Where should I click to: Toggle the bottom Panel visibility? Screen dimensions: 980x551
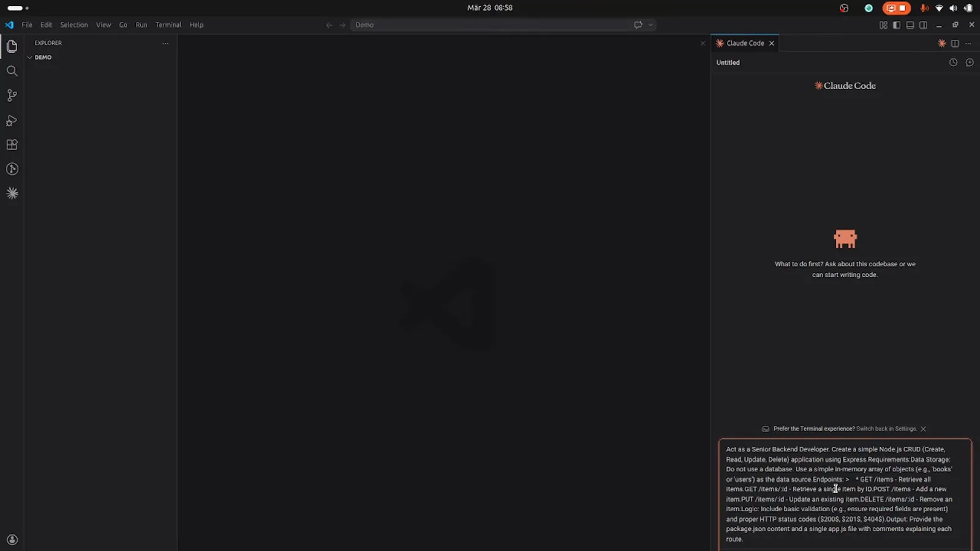pyautogui.click(x=910, y=25)
